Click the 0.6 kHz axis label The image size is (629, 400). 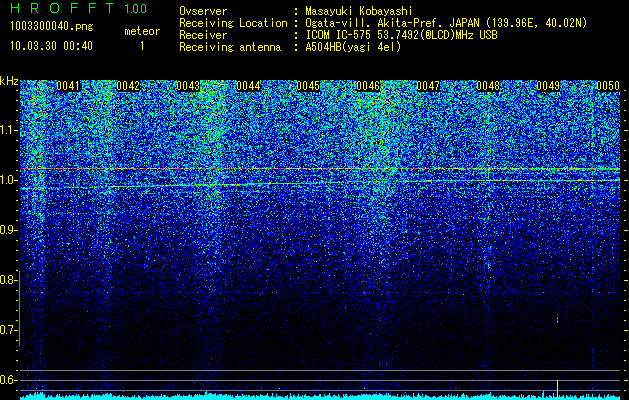(x=8, y=380)
